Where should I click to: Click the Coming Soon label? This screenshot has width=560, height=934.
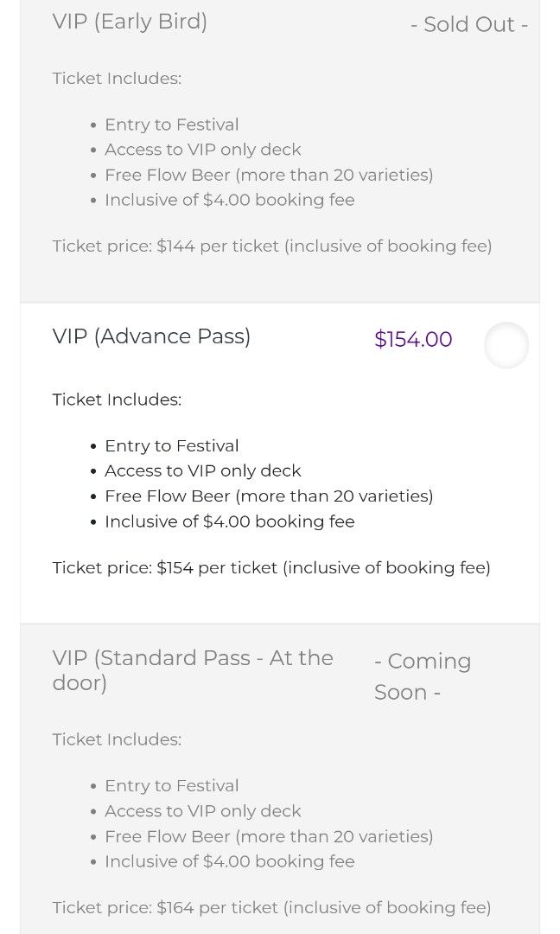point(423,676)
